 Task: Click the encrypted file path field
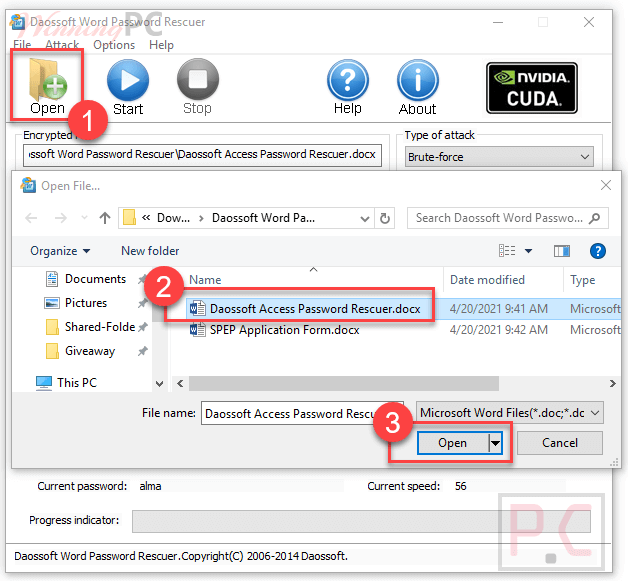coord(202,155)
